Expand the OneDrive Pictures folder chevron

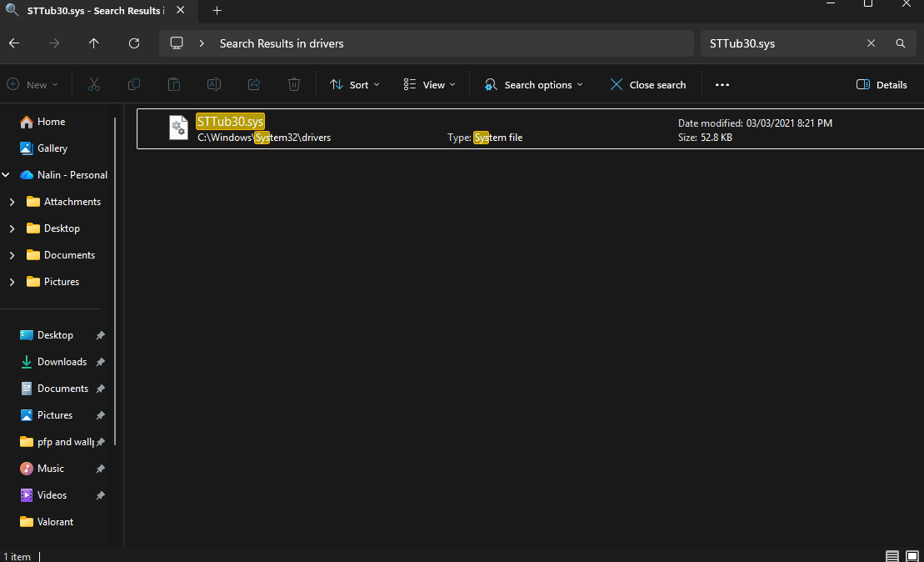pyautogui.click(x=12, y=282)
